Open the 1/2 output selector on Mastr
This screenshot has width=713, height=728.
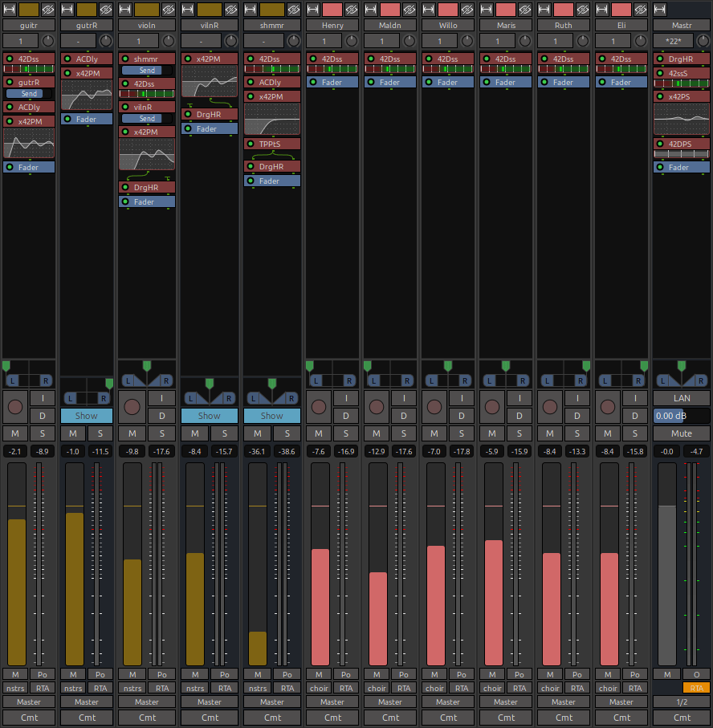click(x=681, y=702)
